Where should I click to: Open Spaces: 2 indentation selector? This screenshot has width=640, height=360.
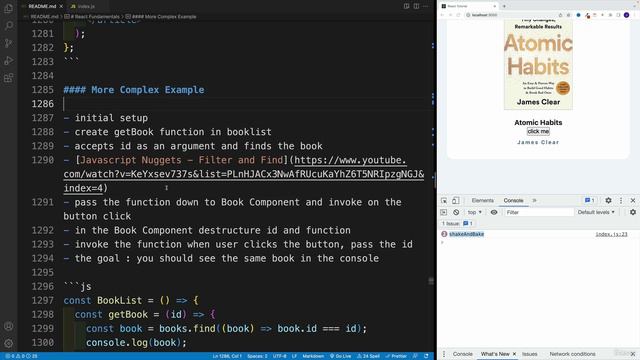[x=257, y=356]
